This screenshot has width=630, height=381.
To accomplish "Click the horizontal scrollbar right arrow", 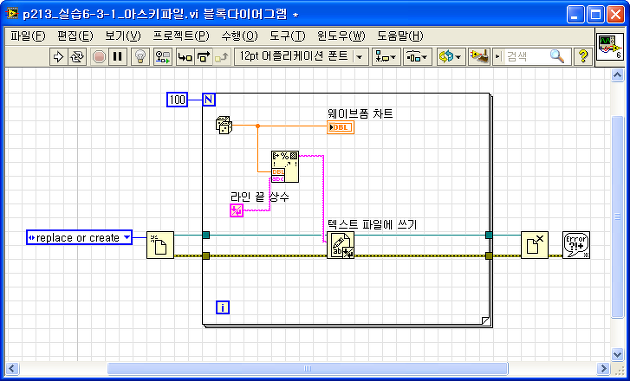I will tap(603, 368).
